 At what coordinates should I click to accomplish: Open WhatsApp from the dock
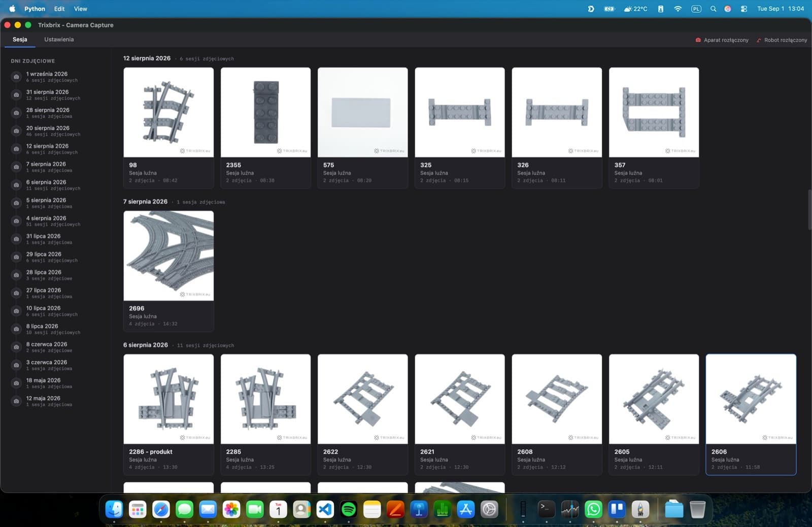(x=593, y=509)
